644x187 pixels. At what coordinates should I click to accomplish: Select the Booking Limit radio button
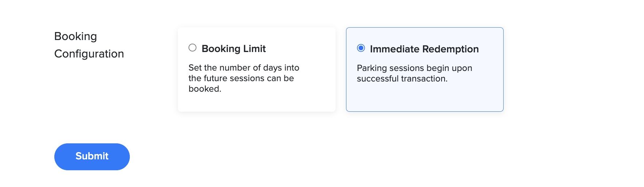coord(193,48)
